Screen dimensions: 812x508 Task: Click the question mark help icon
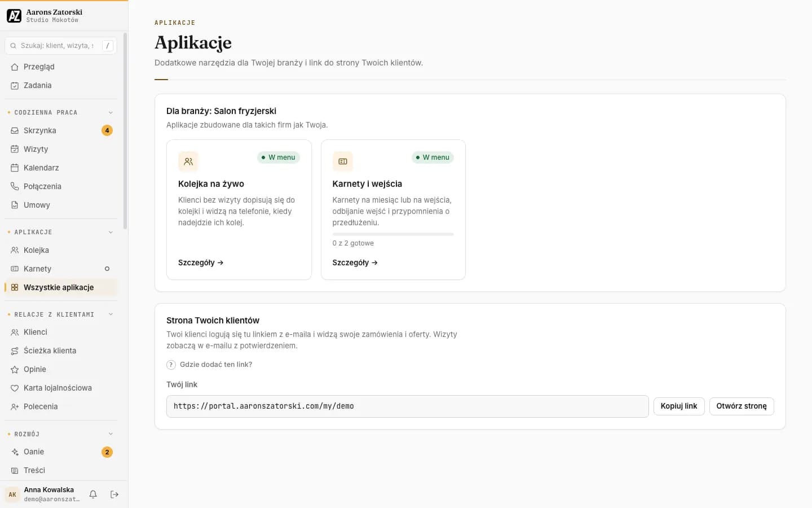171,365
